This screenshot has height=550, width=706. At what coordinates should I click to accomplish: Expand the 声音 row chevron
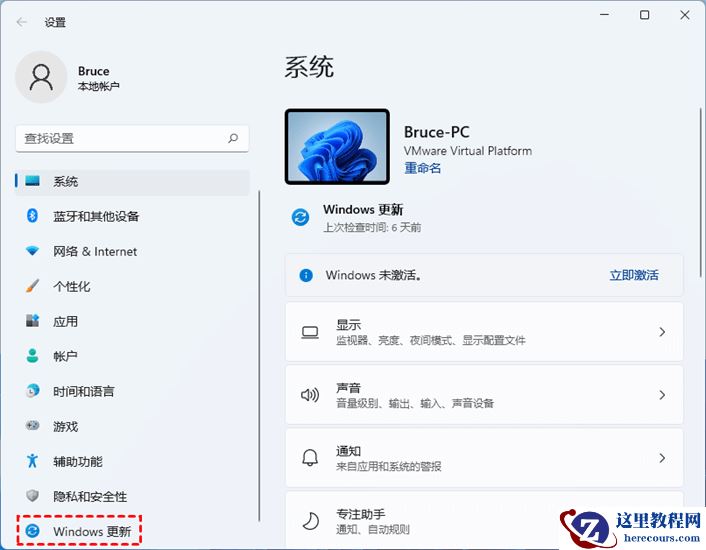[x=662, y=395]
